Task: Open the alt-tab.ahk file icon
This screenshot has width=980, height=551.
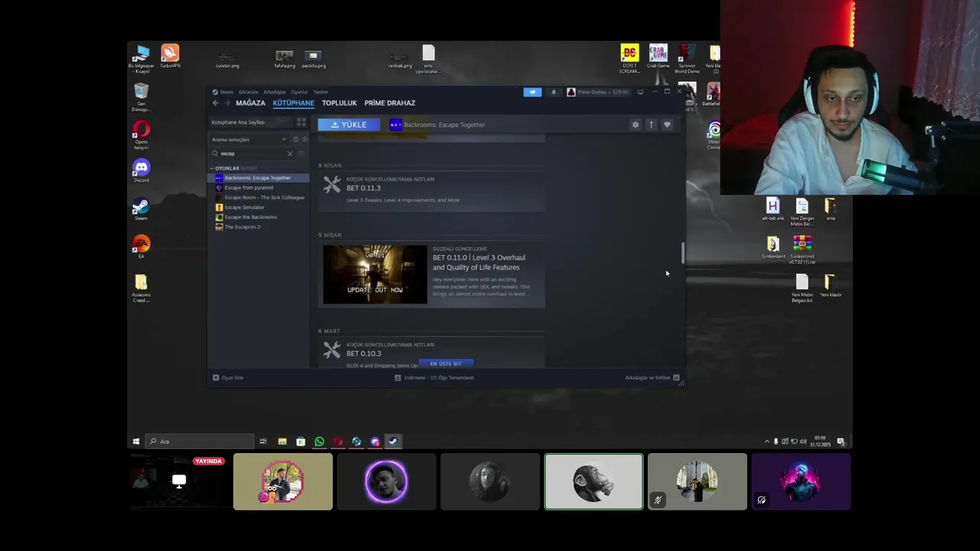Action: [773, 209]
